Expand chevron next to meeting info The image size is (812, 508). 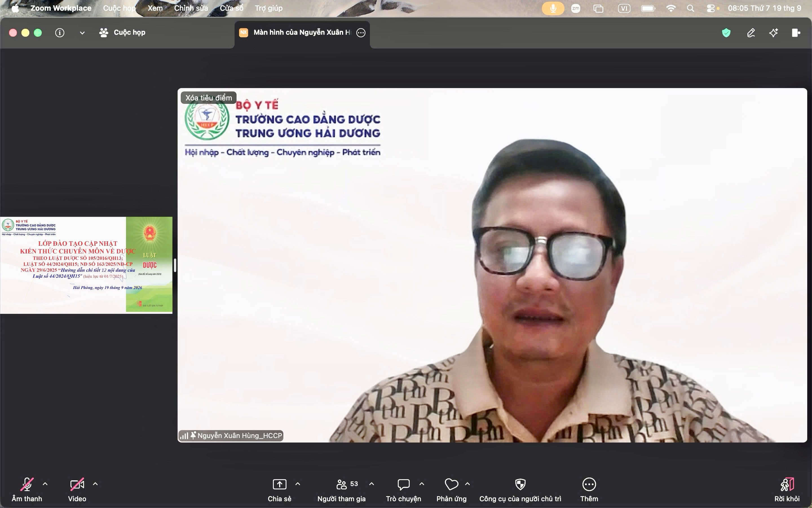(82, 32)
